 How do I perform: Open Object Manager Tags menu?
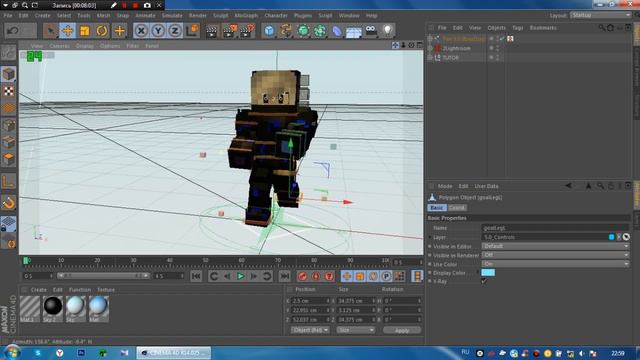tap(518, 28)
